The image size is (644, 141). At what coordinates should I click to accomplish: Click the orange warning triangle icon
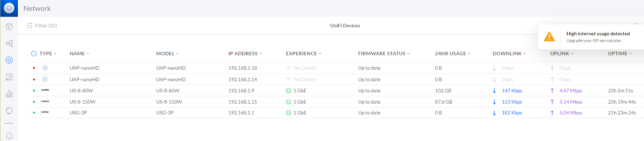click(x=549, y=37)
